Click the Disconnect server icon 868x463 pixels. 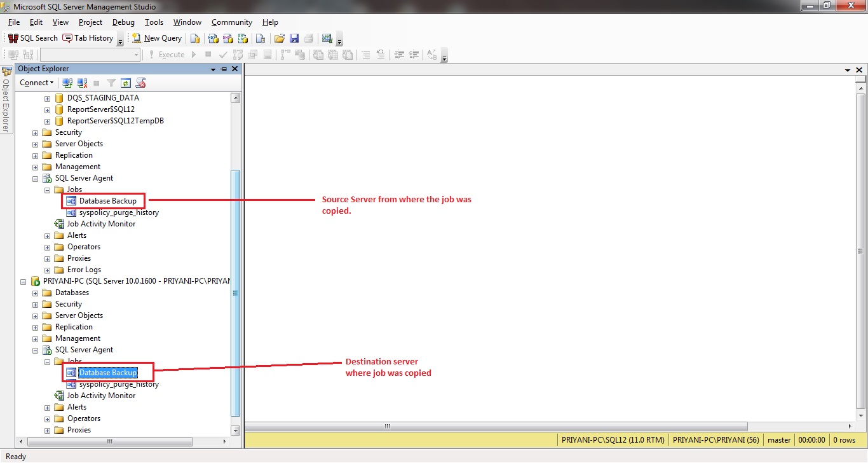82,83
